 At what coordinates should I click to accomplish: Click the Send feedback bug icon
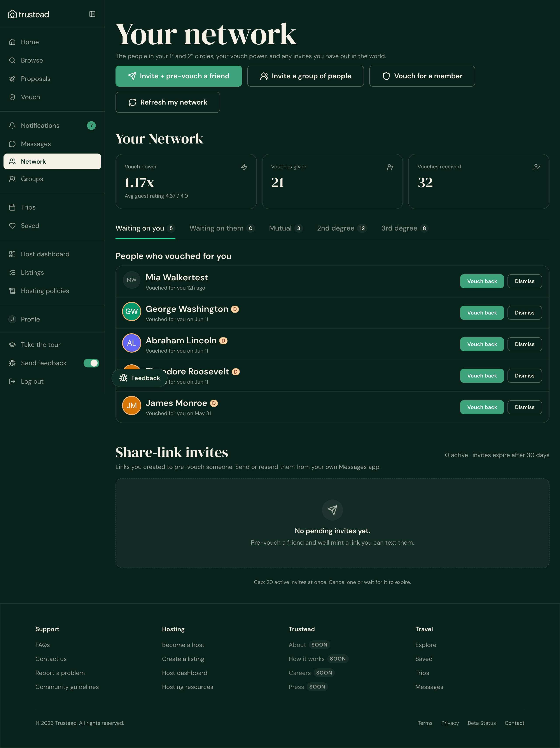[12, 363]
